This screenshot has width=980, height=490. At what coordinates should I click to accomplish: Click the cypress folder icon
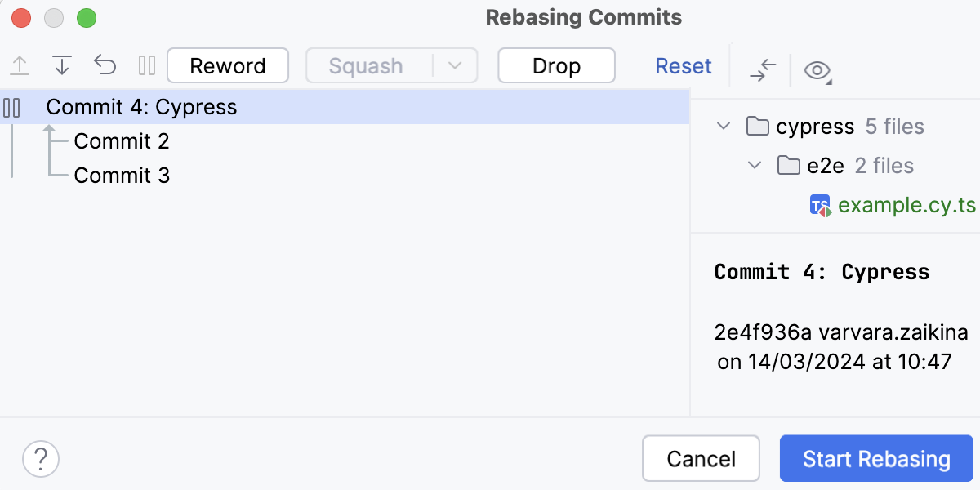[758, 126]
